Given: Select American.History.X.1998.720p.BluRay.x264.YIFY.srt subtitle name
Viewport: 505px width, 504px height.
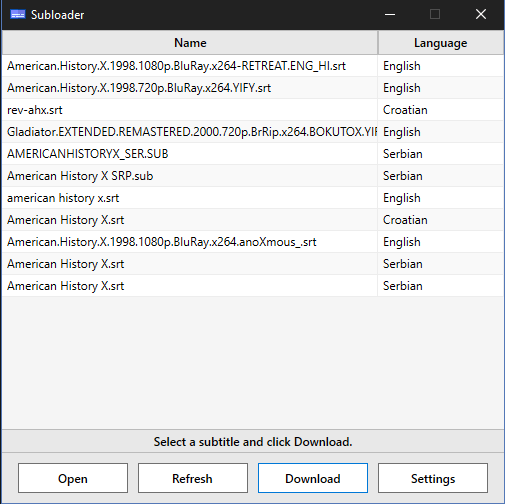Looking at the screenshot, I should coord(139,88).
